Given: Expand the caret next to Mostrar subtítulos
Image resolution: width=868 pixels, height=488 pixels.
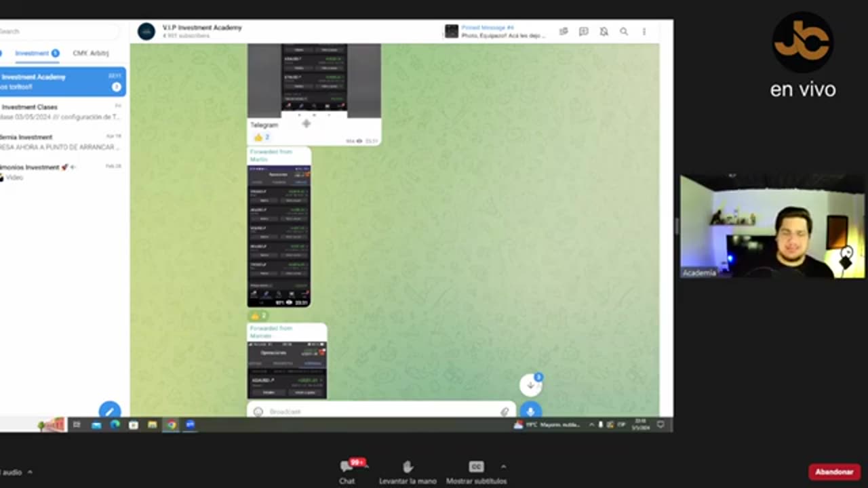Looking at the screenshot, I should point(502,466).
